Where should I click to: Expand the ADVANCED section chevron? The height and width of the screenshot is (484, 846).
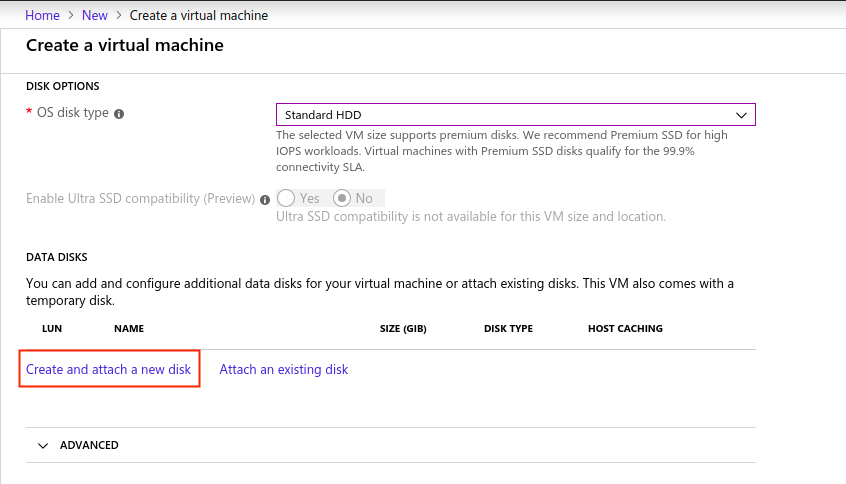(43, 446)
